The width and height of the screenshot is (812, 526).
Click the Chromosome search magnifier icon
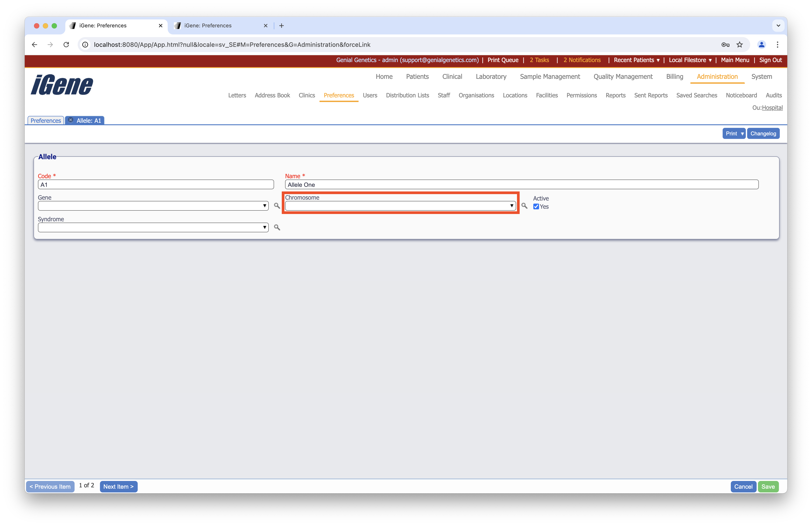coord(524,206)
